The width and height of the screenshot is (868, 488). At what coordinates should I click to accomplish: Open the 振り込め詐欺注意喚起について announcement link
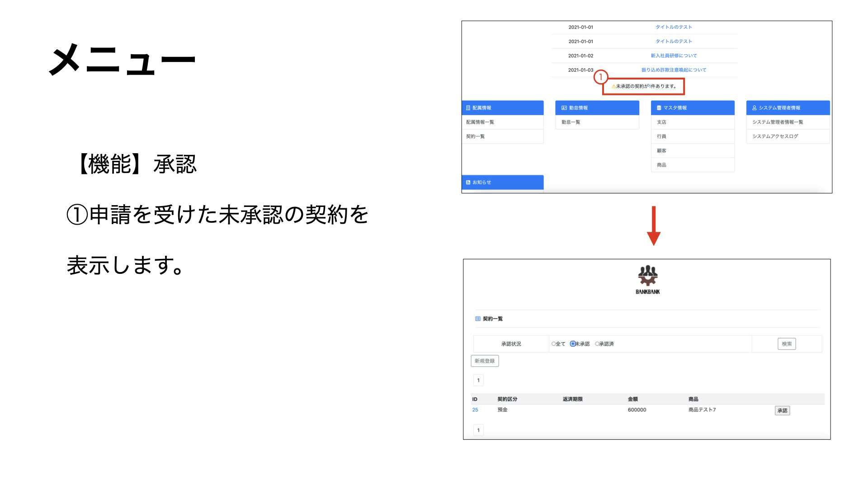(673, 70)
